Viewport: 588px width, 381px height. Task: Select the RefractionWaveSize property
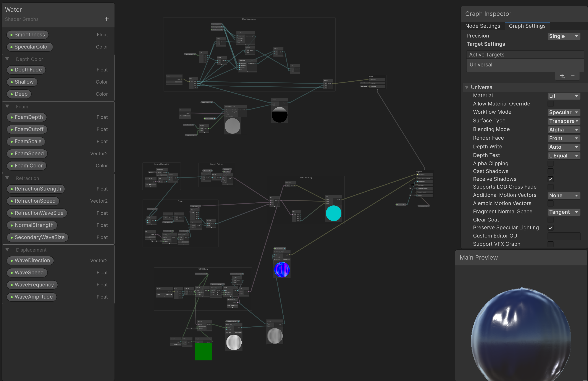(x=37, y=213)
